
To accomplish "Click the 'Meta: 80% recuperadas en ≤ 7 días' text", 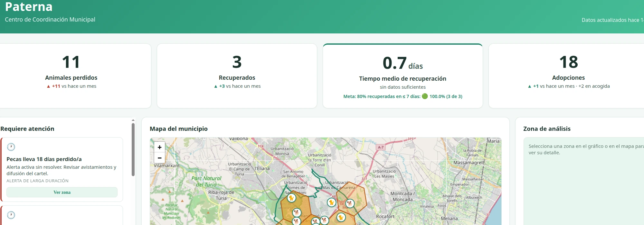I will click(382, 96).
